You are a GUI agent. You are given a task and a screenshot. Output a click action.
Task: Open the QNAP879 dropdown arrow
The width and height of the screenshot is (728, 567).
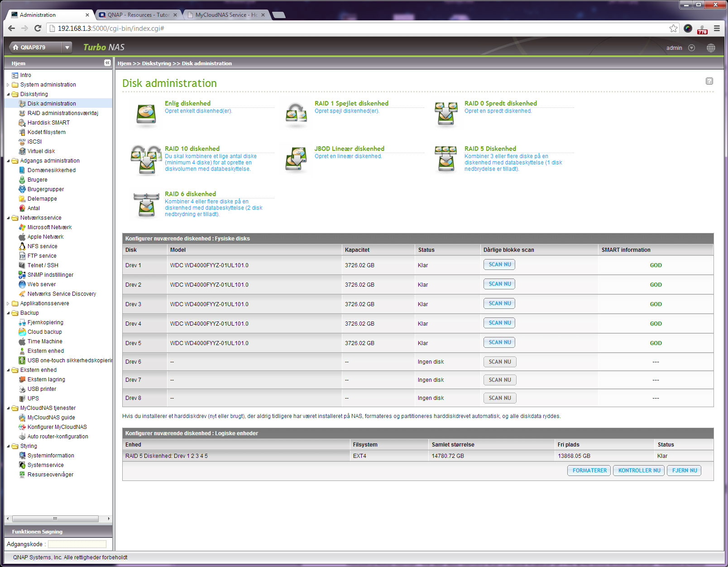tap(67, 48)
